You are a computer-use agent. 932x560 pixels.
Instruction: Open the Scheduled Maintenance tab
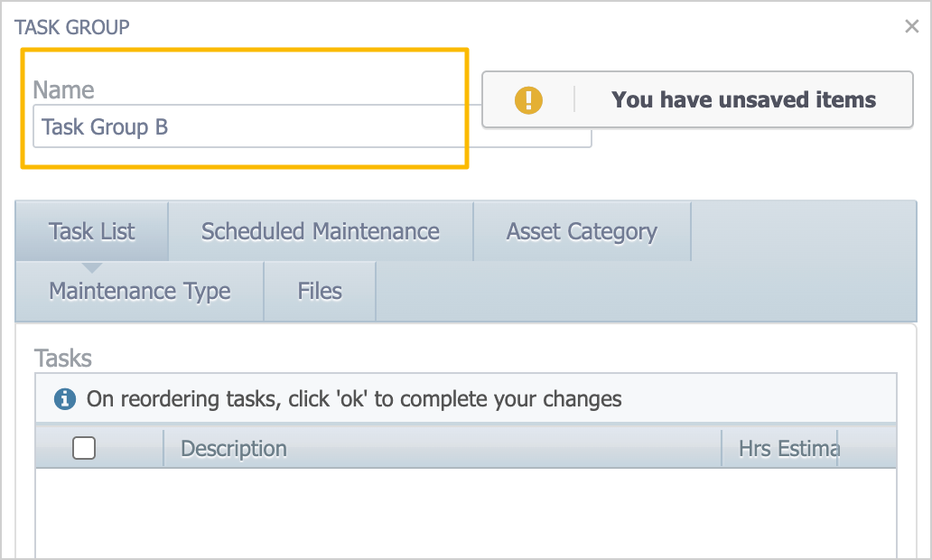[320, 231]
